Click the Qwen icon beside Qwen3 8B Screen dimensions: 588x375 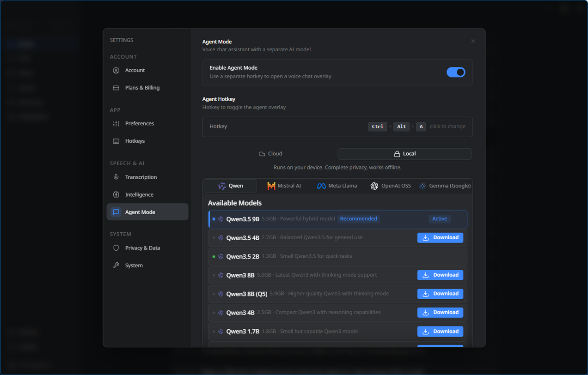(220, 275)
